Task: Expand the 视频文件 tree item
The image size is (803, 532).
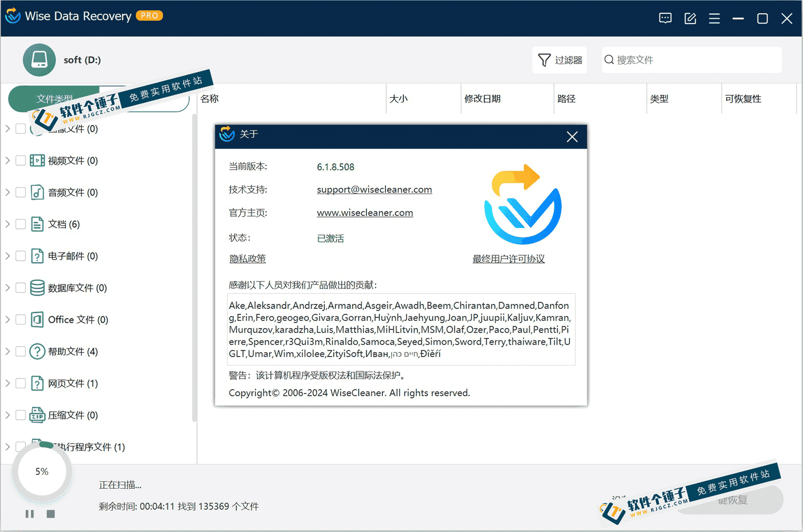Action: tap(7, 160)
